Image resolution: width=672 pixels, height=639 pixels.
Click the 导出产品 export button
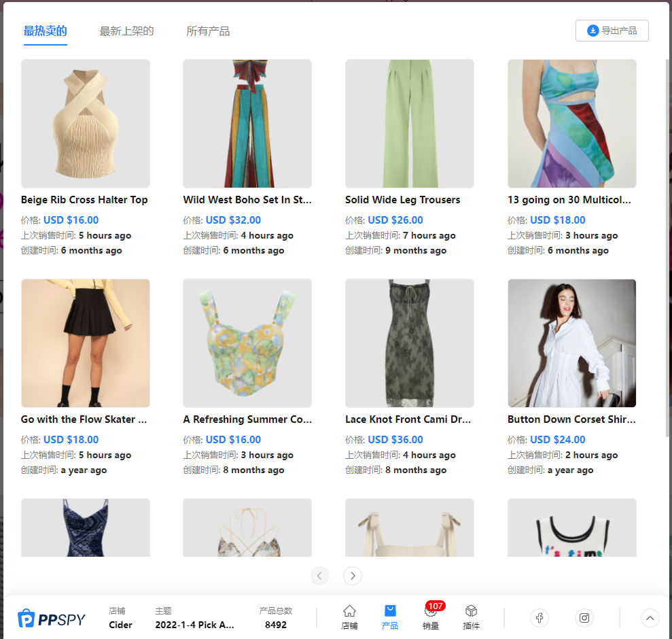(x=612, y=31)
